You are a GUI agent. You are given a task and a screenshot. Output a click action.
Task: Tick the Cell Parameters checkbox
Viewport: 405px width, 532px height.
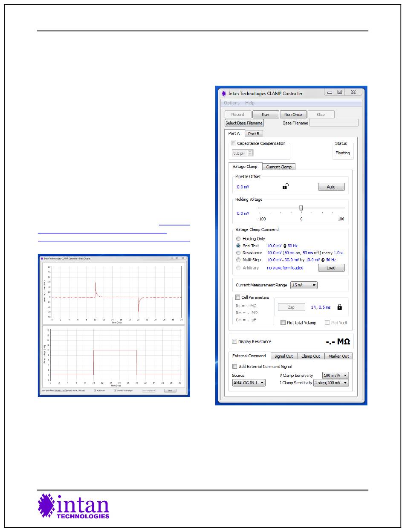pyautogui.click(x=238, y=298)
